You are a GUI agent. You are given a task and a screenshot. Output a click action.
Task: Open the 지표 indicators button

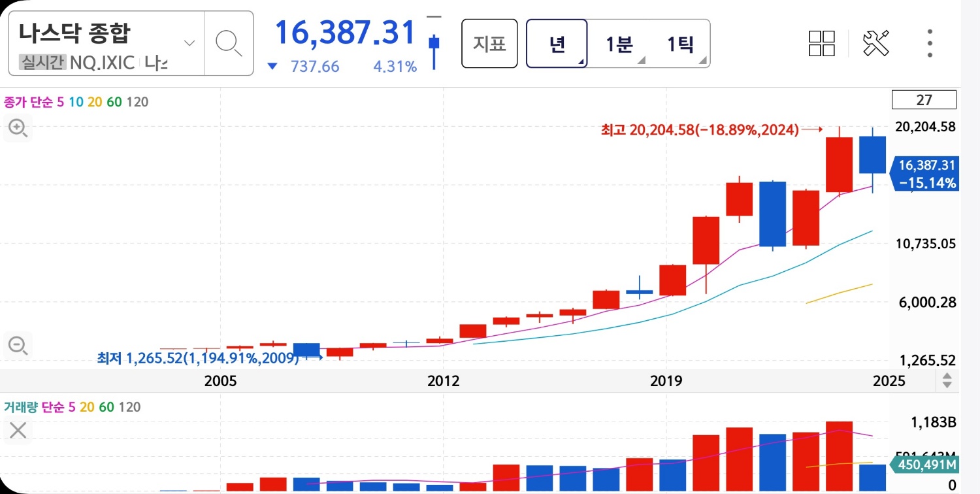click(489, 44)
